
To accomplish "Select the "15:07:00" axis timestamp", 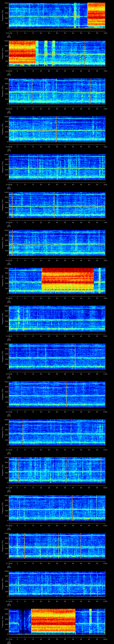I will point(9,260).
